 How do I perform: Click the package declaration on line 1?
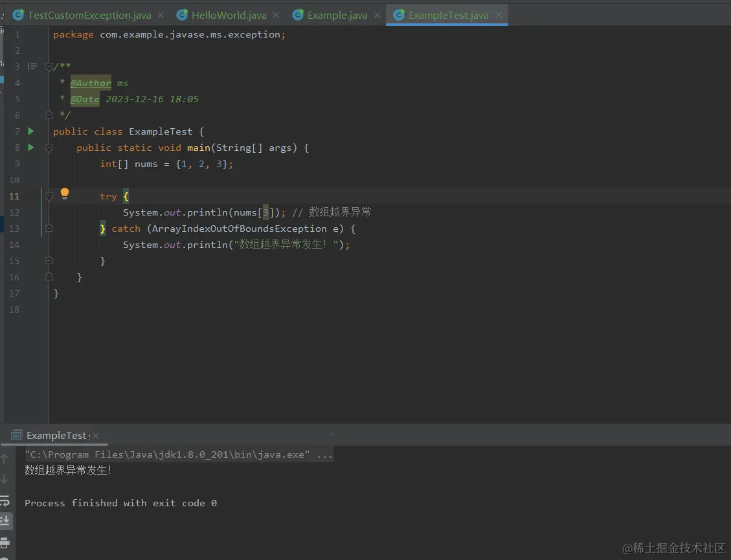pos(169,34)
